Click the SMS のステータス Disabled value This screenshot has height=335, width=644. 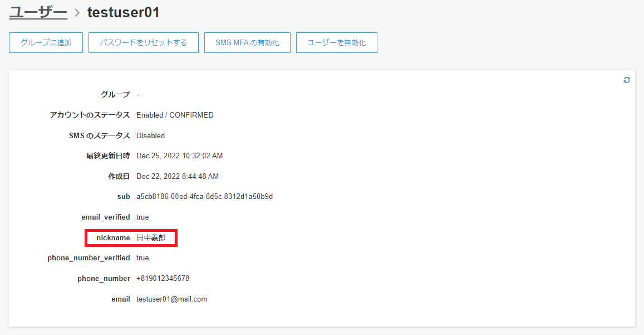click(150, 135)
